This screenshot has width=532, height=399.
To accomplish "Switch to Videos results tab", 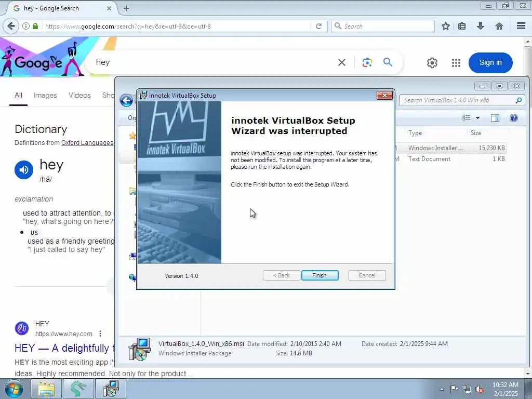I will point(79,96).
